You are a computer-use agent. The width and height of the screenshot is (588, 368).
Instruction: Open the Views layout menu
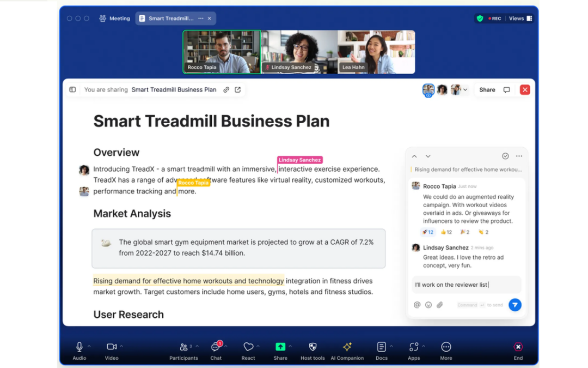pyautogui.click(x=520, y=19)
